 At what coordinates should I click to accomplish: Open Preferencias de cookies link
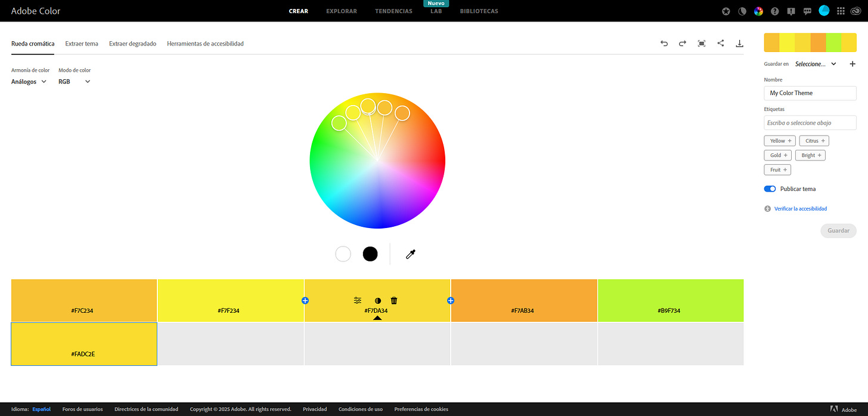point(421,409)
